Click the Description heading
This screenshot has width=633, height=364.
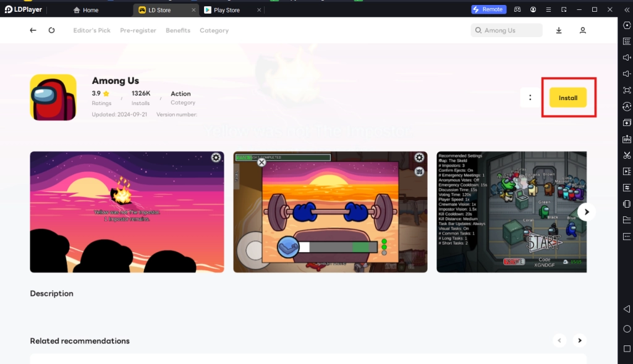tap(52, 294)
